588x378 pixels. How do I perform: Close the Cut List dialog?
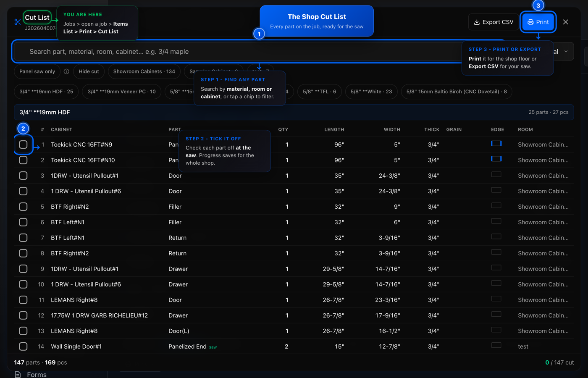[566, 22]
